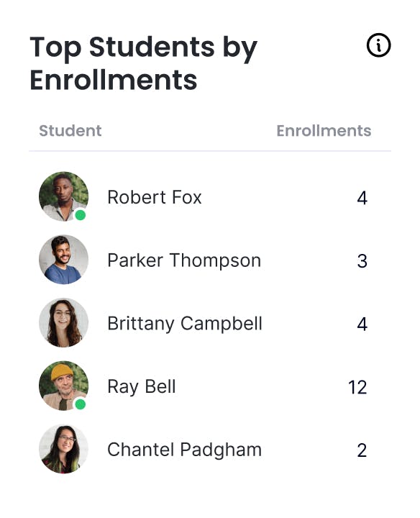Open Robert Fox's profile avatar
This screenshot has width=420, height=518.
coord(64,196)
